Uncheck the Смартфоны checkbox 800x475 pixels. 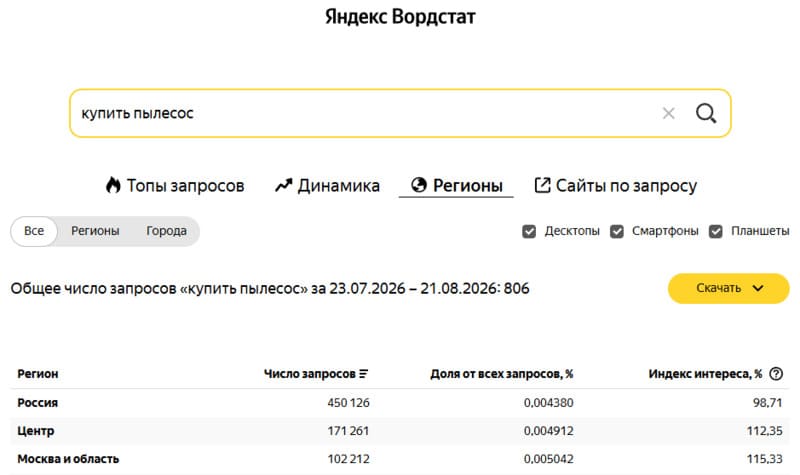click(x=617, y=231)
